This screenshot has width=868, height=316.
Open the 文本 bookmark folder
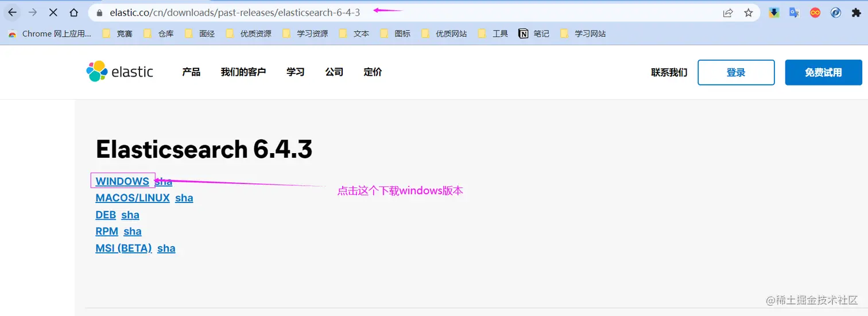(x=354, y=34)
